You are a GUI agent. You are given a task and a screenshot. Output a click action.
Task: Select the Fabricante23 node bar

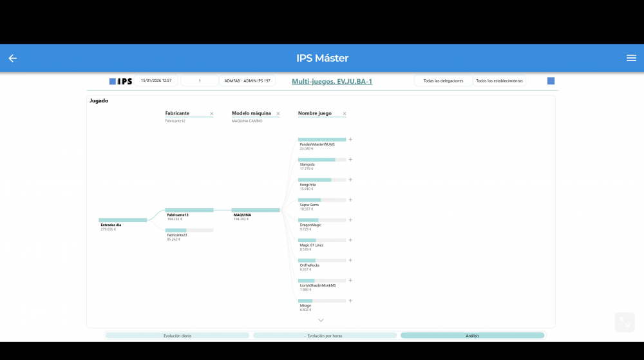[189, 230]
